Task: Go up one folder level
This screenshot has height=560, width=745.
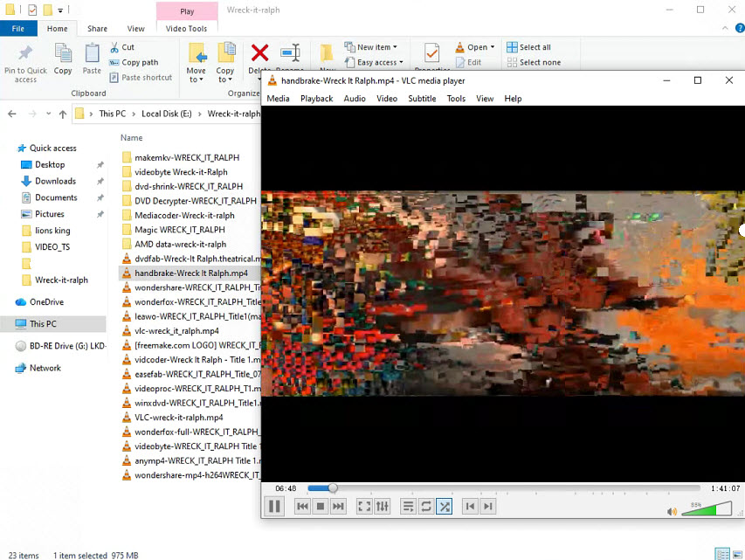Action: [x=62, y=114]
